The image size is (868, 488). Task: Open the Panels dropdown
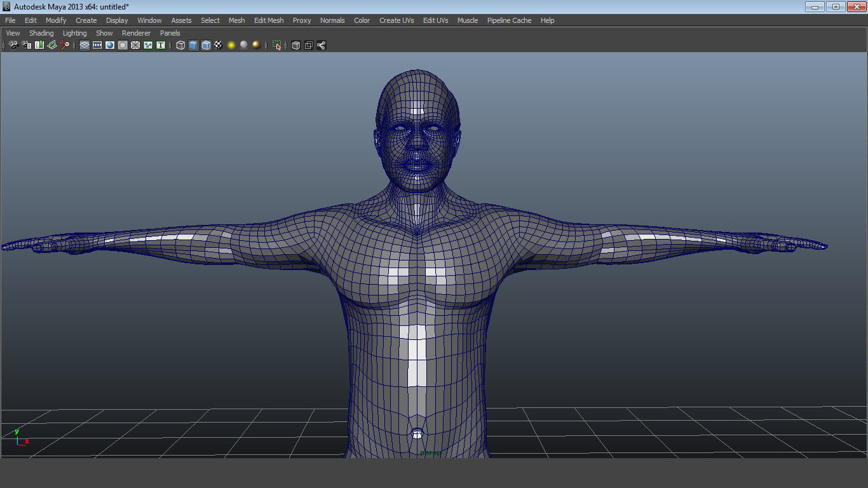(170, 33)
